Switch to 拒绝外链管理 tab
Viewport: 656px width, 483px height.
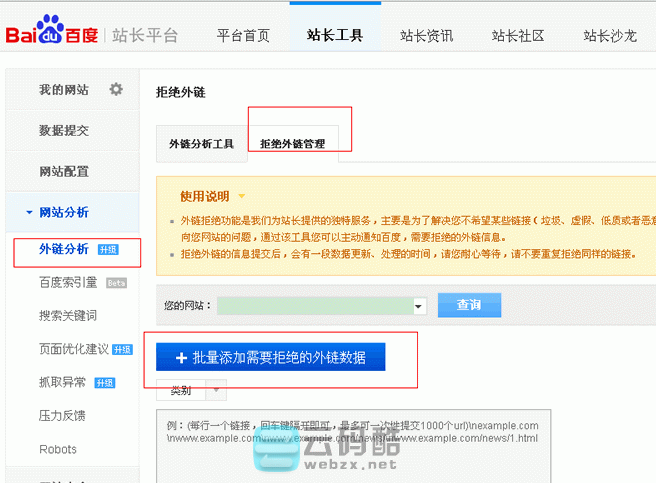point(293,144)
